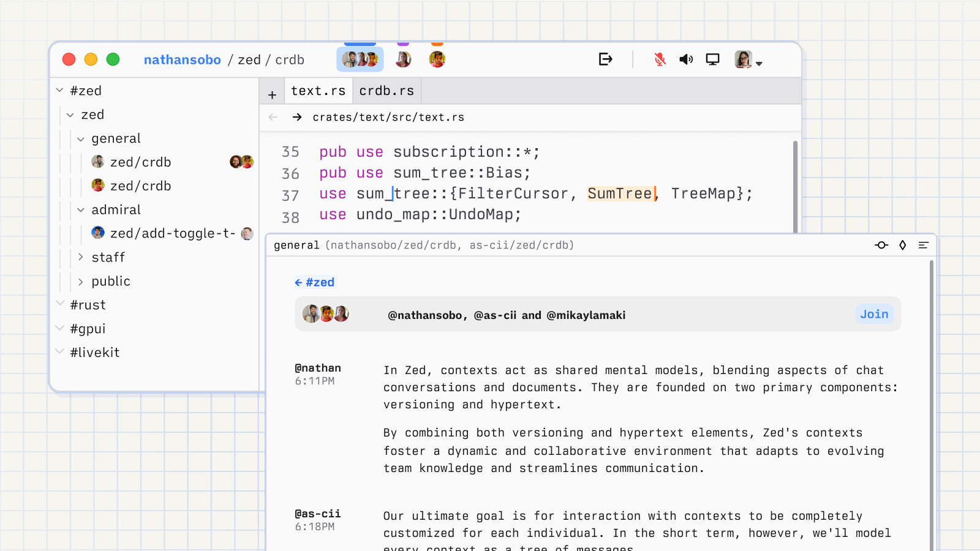Image resolution: width=980 pixels, height=551 pixels.
Task: Expand the staff channel
Action: tap(81, 258)
